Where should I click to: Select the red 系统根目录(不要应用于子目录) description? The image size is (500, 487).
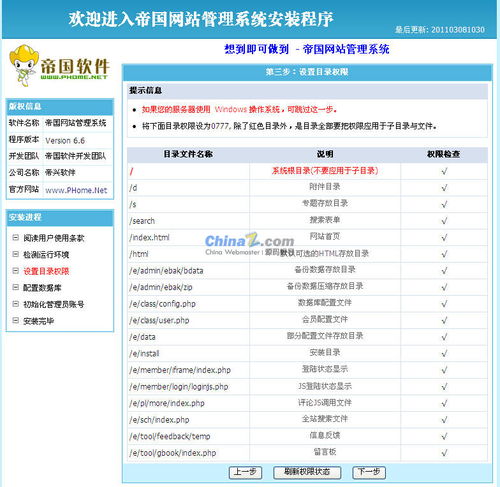pos(325,171)
